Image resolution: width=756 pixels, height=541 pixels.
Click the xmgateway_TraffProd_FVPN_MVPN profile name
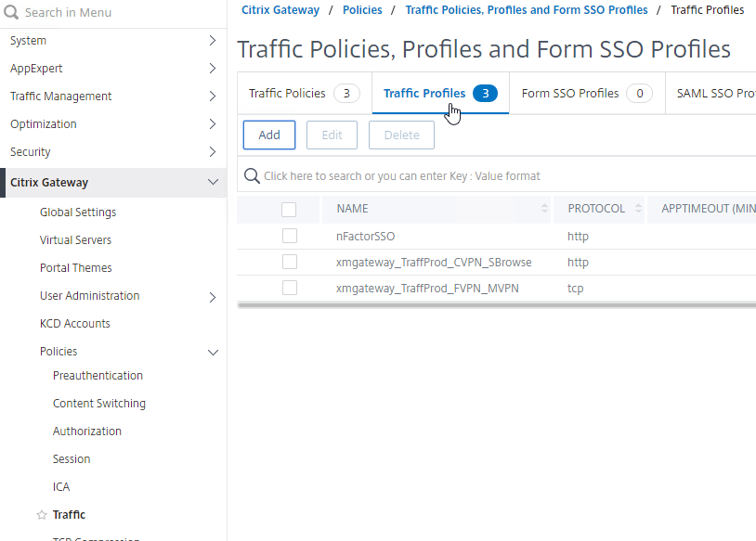click(427, 289)
